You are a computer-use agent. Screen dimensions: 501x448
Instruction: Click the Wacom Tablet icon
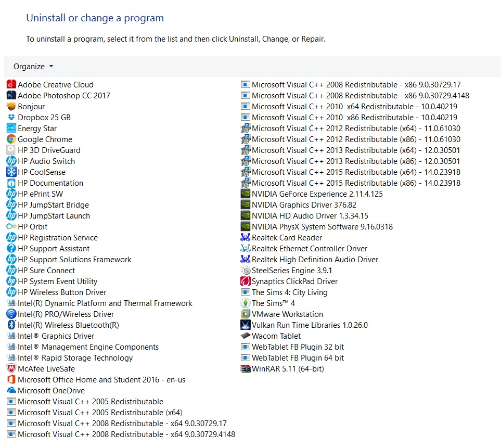point(246,336)
